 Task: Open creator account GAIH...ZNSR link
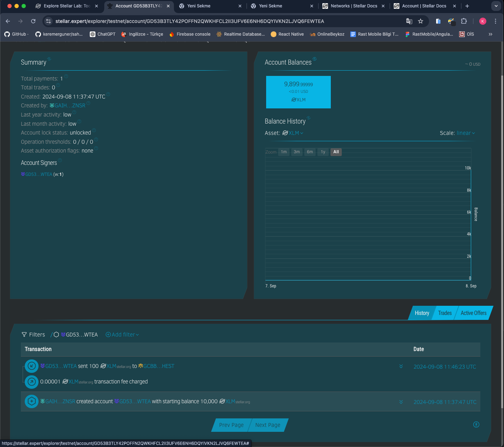click(x=68, y=106)
